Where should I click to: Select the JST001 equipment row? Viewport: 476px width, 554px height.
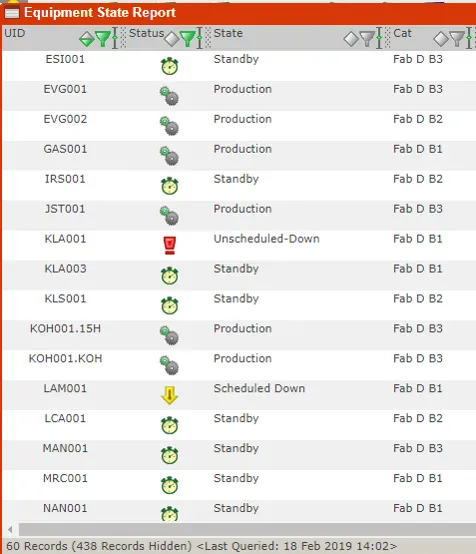[239, 216]
